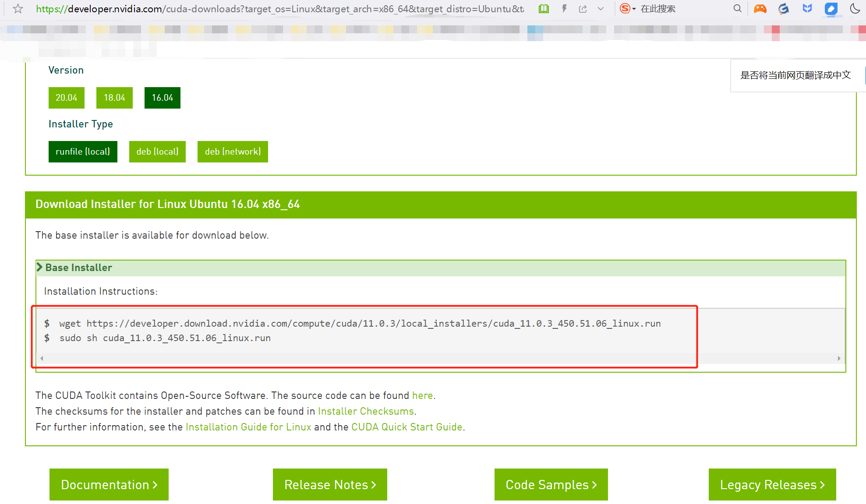This screenshot has height=504, width=866.
Task: Click the share page icon
Action: pos(583,9)
